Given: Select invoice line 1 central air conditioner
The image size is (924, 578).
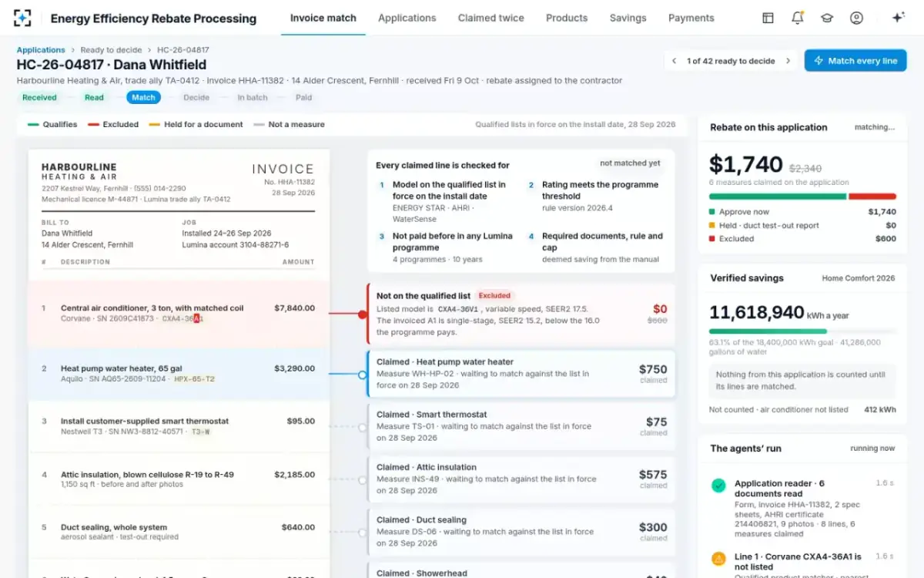Looking at the screenshot, I should click(x=179, y=313).
